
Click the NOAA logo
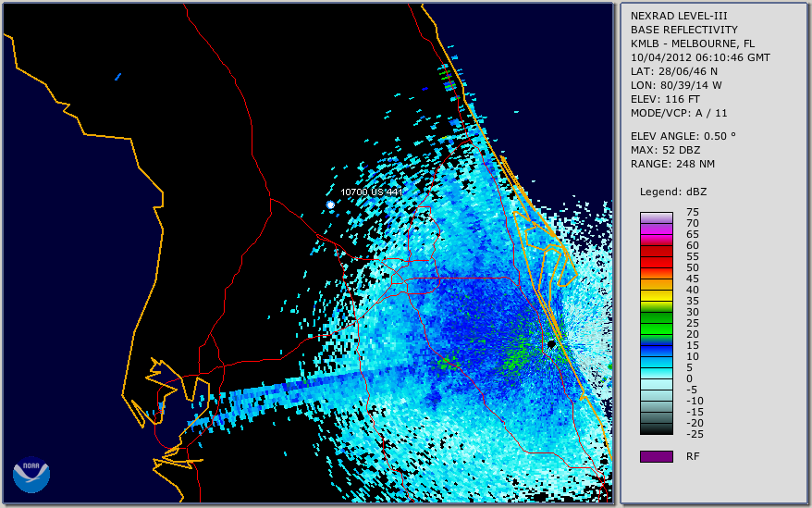point(31,475)
